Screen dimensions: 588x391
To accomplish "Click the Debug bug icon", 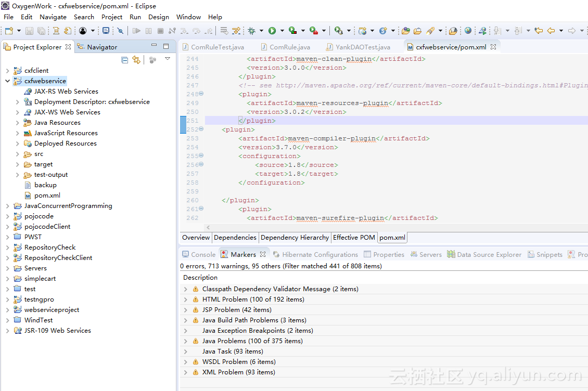I will pos(252,31).
